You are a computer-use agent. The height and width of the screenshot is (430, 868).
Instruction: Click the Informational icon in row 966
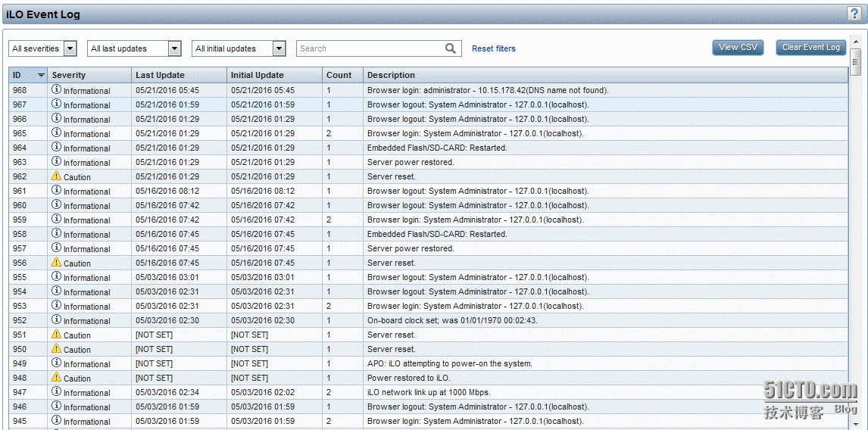coord(57,118)
